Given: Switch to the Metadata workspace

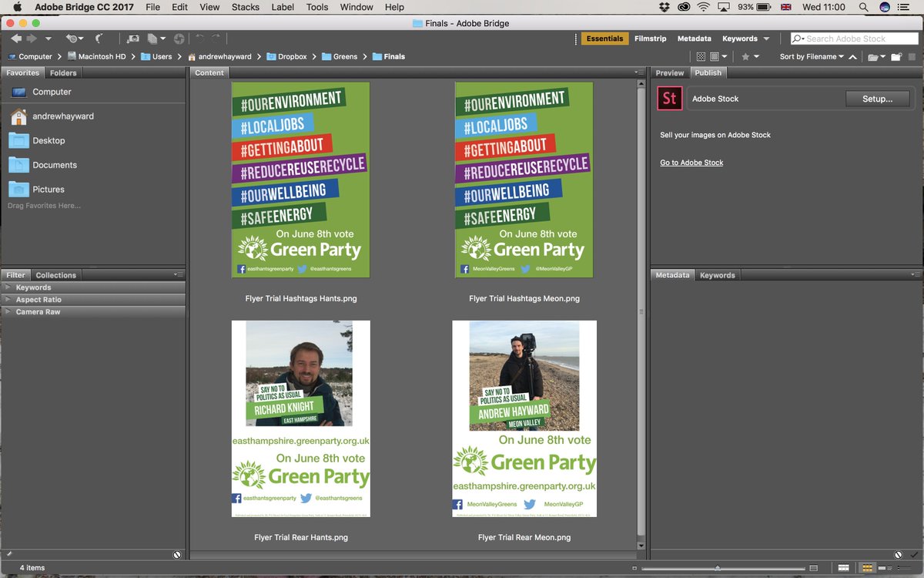Looking at the screenshot, I should tap(694, 39).
